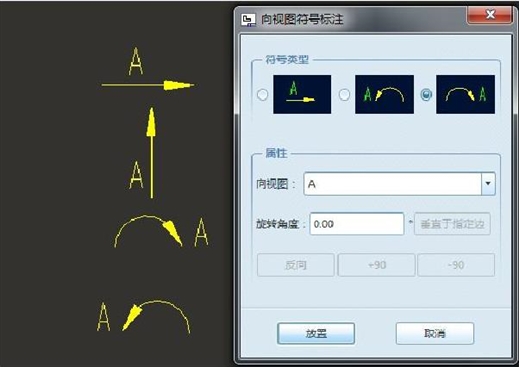Open the 向视图 combo box showing A
This screenshot has height=367, width=519.
pos(399,184)
